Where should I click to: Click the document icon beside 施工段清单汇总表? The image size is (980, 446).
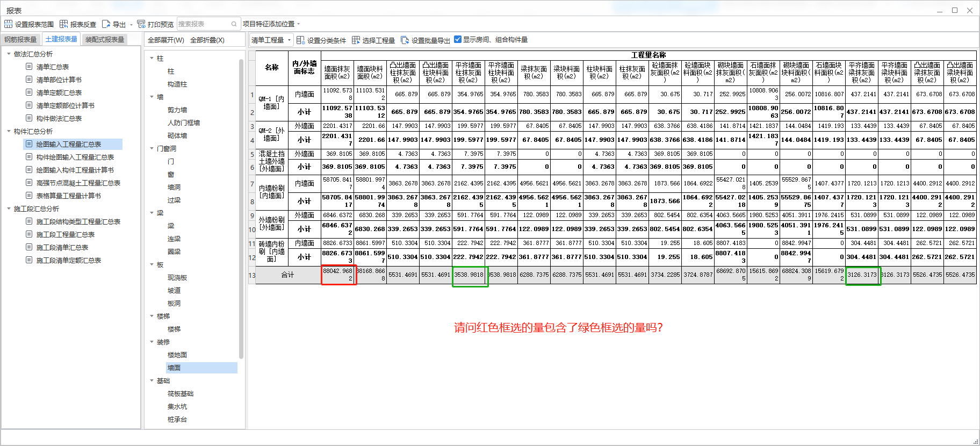(x=29, y=247)
